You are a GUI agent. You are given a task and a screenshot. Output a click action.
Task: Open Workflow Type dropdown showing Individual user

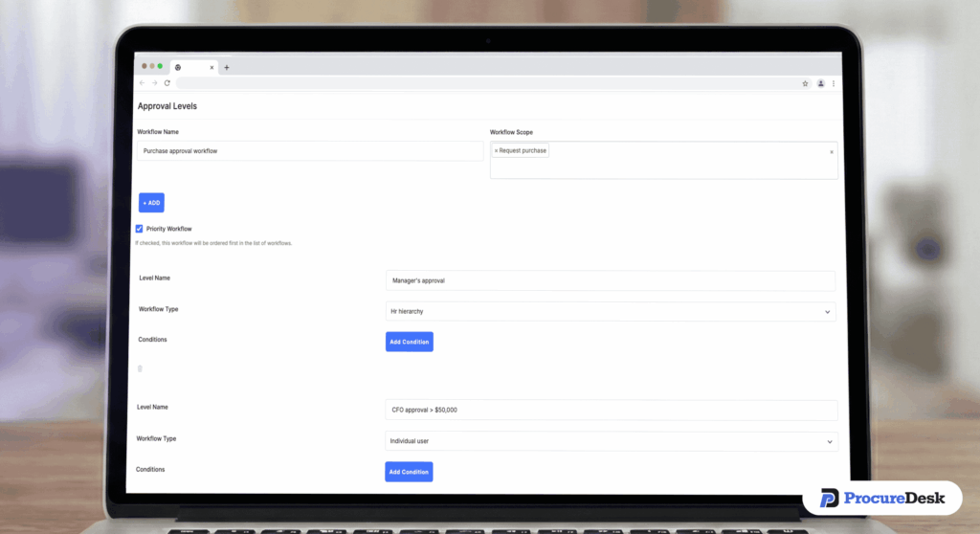[612, 441]
